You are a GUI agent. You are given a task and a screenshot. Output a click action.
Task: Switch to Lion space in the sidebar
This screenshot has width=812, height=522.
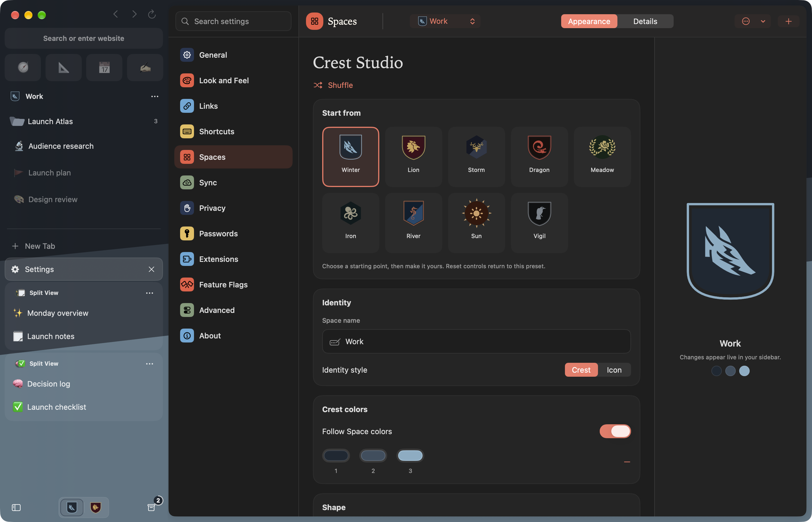[x=96, y=507]
